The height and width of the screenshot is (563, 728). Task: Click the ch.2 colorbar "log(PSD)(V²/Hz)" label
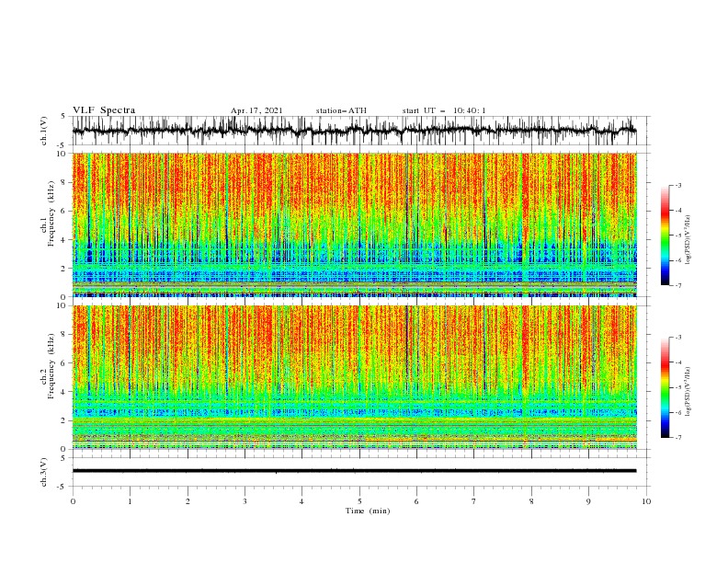688,392
